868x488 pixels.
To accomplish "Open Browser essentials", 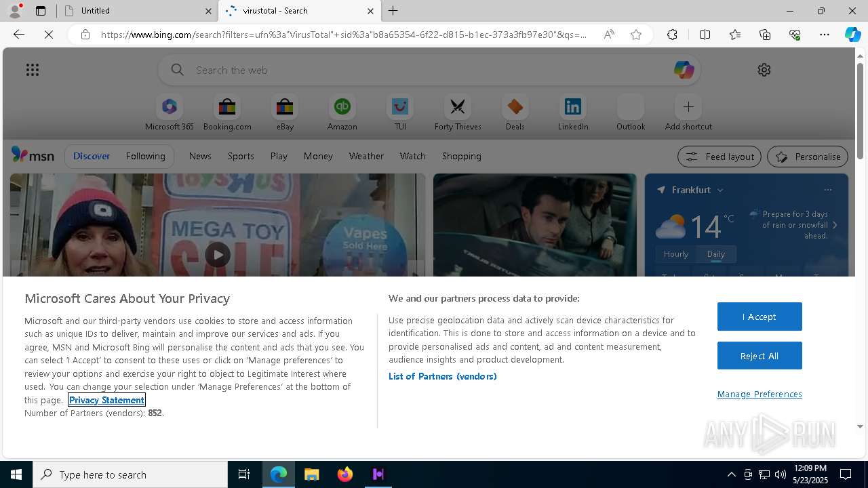I will coord(795,35).
